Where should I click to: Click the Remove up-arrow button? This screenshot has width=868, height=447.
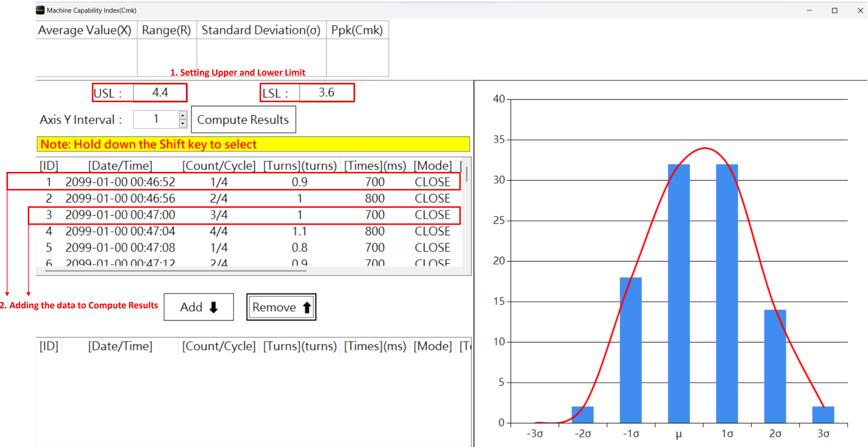click(281, 307)
